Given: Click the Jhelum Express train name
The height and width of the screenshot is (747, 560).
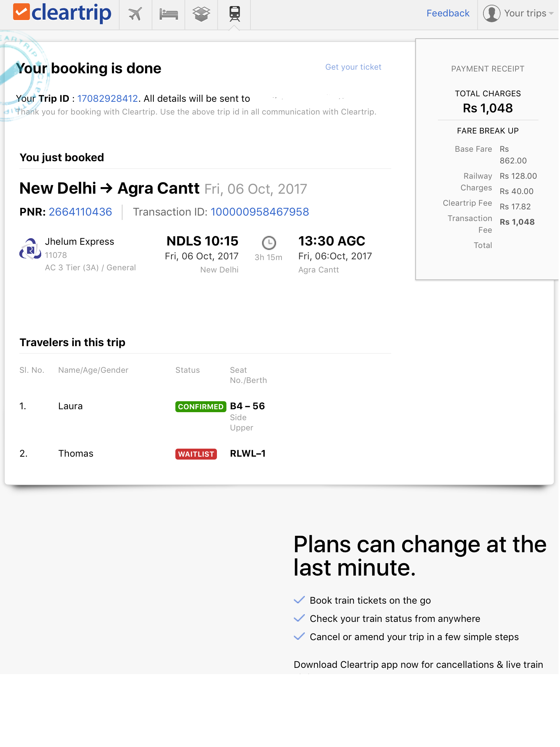Looking at the screenshot, I should point(79,241).
